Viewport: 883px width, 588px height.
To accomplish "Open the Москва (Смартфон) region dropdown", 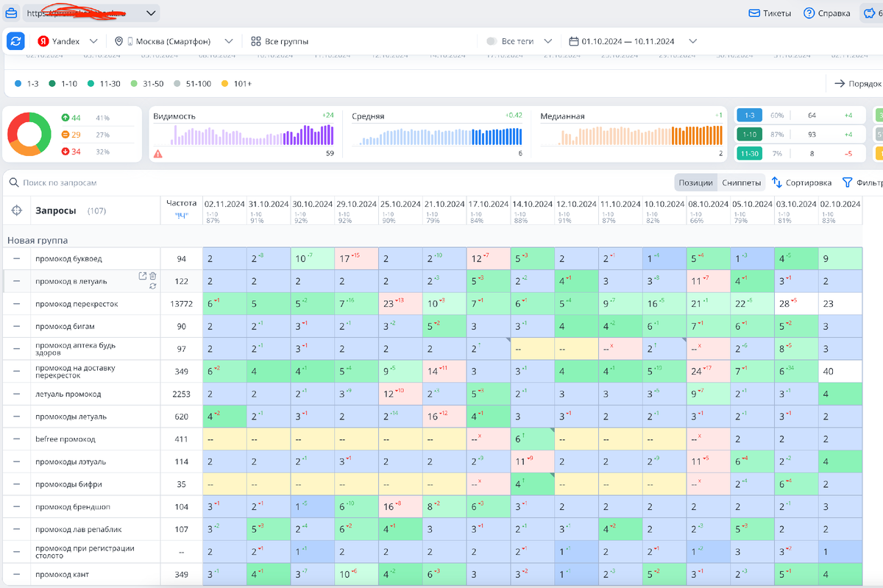I will (x=174, y=41).
